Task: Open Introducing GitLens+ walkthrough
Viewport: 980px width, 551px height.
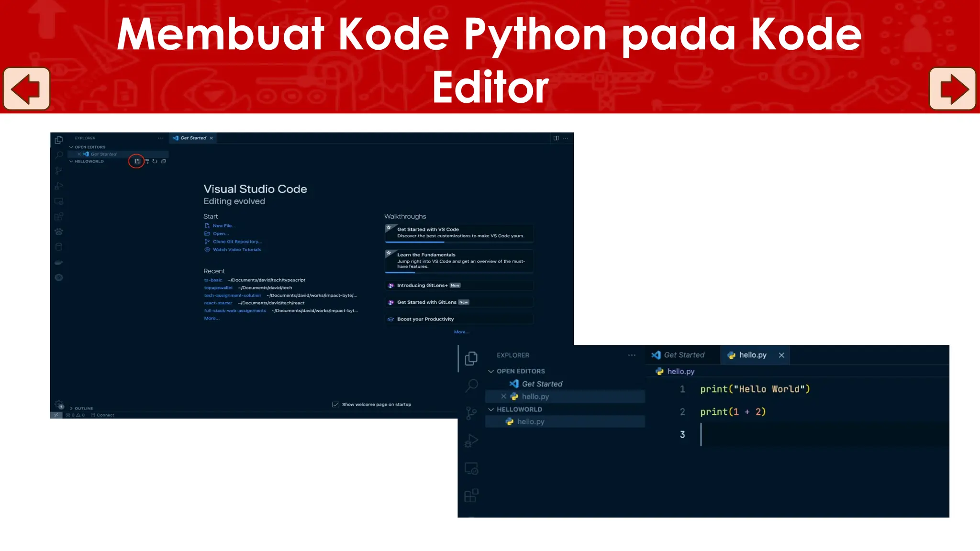Action: 459,285
